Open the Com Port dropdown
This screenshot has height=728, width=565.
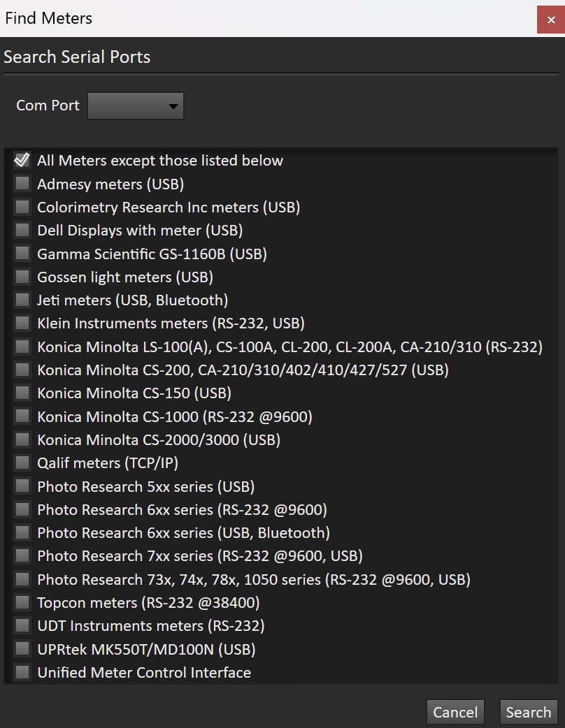136,106
